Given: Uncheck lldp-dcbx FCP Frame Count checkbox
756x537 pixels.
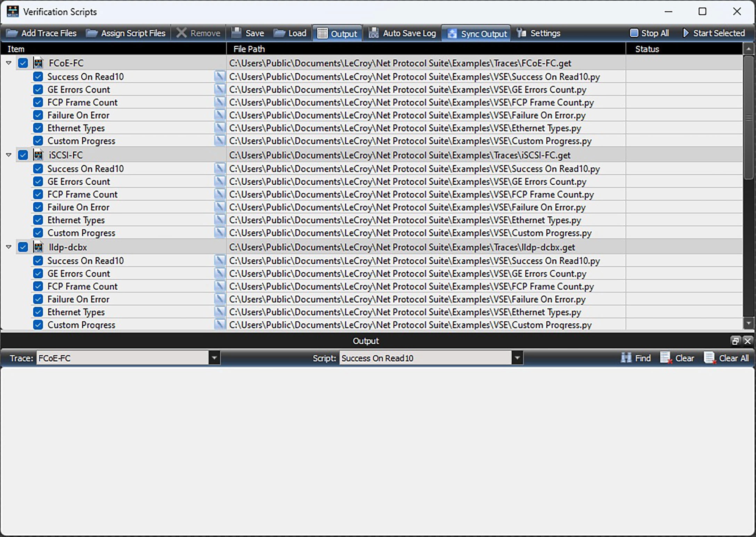Looking at the screenshot, I should click(38, 286).
